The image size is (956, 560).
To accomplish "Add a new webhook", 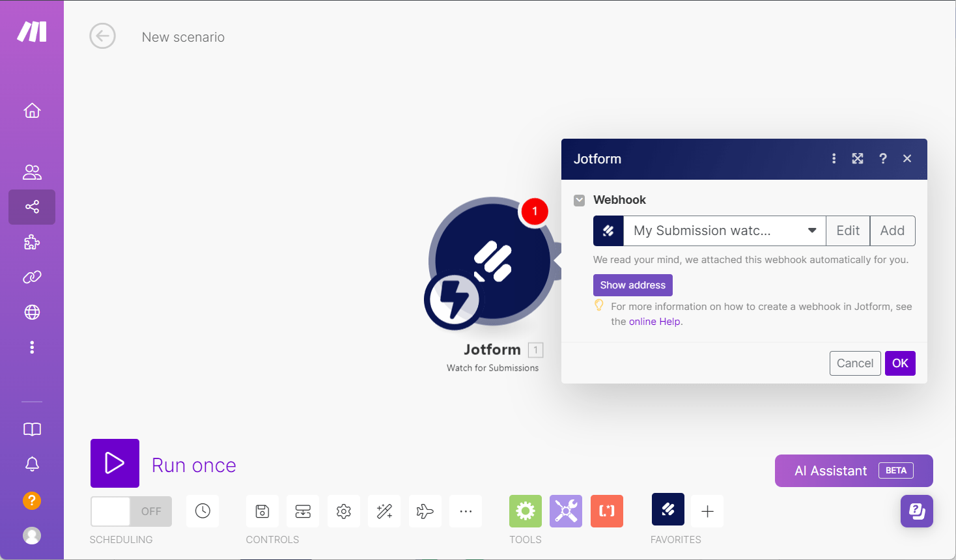I will coord(892,231).
